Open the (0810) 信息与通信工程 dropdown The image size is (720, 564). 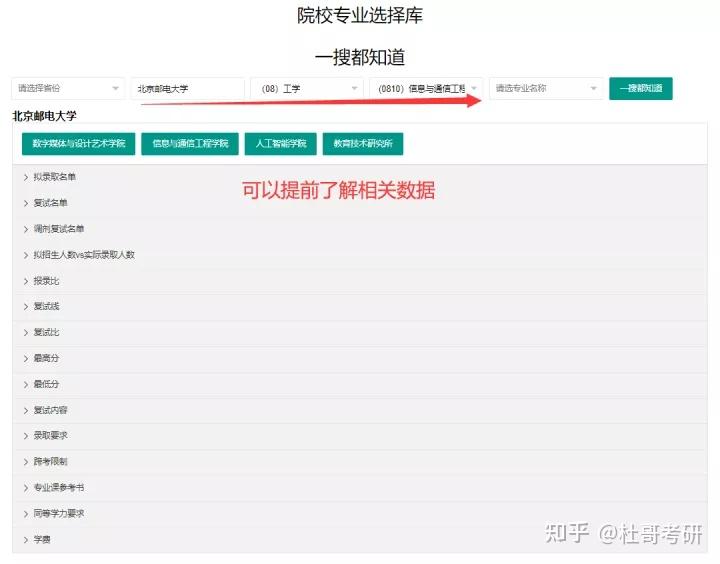(426, 88)
